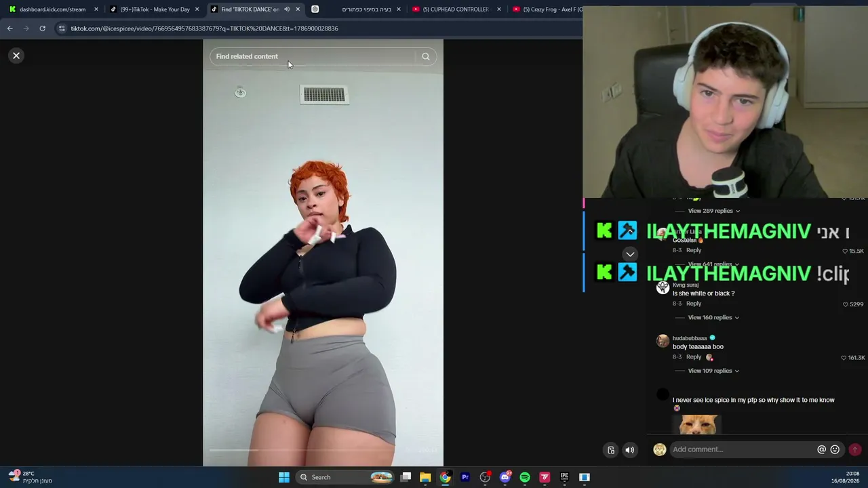This screenshot has width=868, height=488.
Task: Close the dashboard.kick.com/stream tab
Action: coord(96,9)
